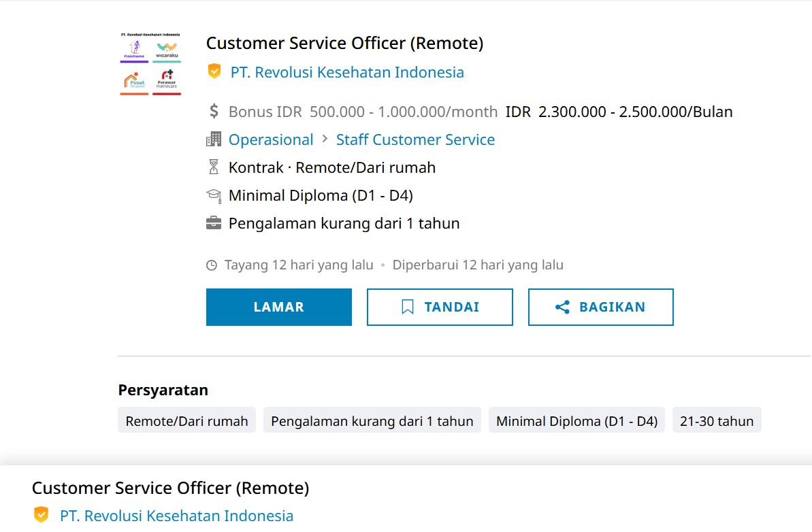The image size is (812, 532).
Task: Click the graduation cap education icon
Action: click(x=213, y=195)
